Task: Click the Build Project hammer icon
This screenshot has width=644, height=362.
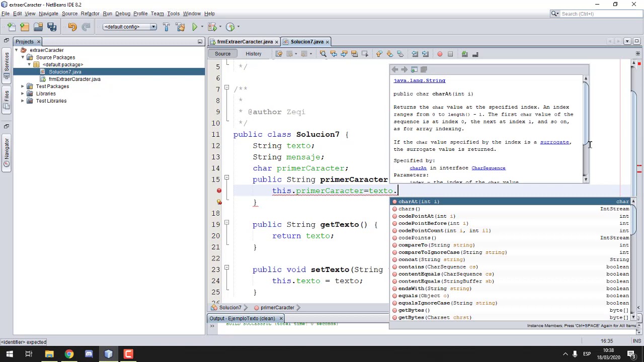Action: [x=167, y=27]
